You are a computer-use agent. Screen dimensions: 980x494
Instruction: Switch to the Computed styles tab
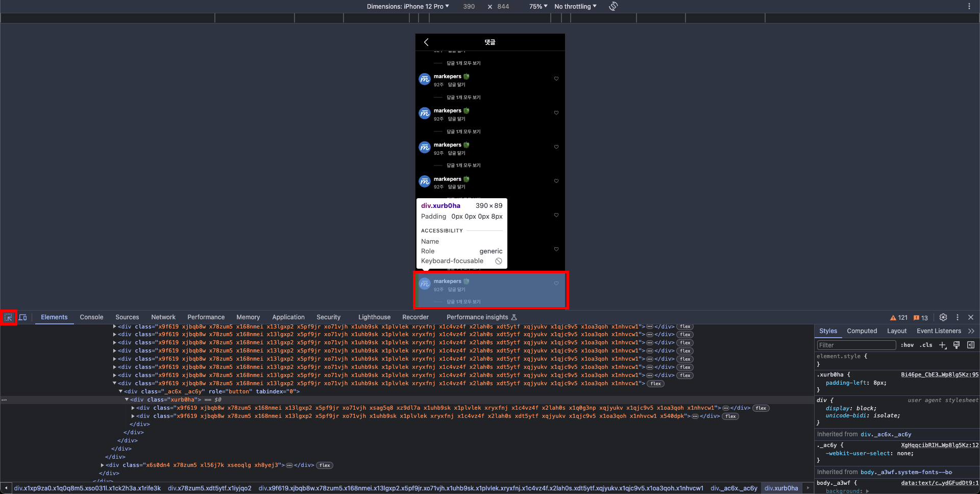[x=862, y=331]
